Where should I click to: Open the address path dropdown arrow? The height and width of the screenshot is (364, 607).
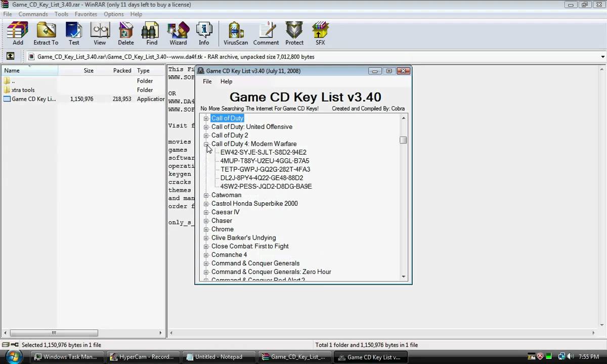point(602,57)
